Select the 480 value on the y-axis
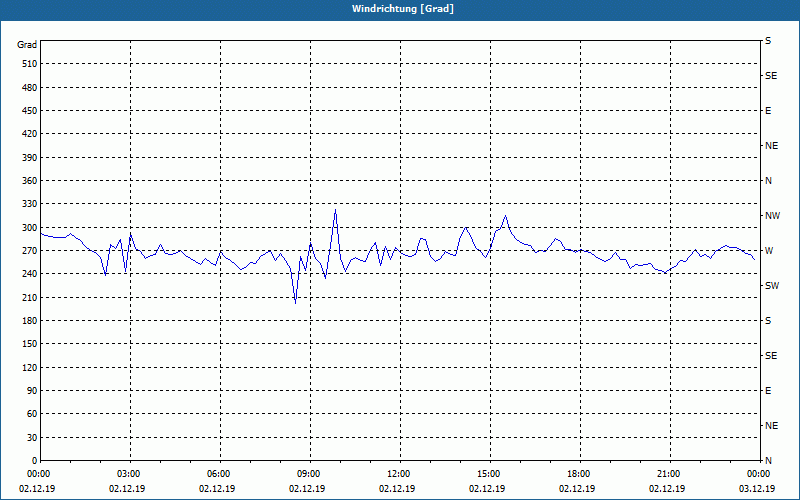The width and height of the screenshot is (800, 500). click(30, 88)
